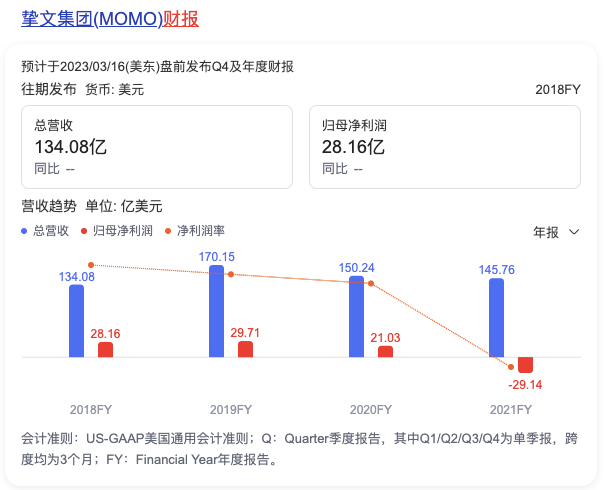Toggle the 总营收 legend item
604x490 pixels.
45,231
